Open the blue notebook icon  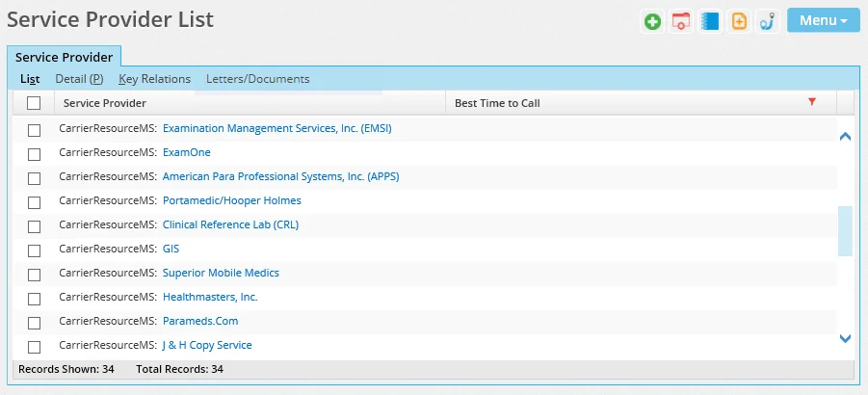coord(710,21)
